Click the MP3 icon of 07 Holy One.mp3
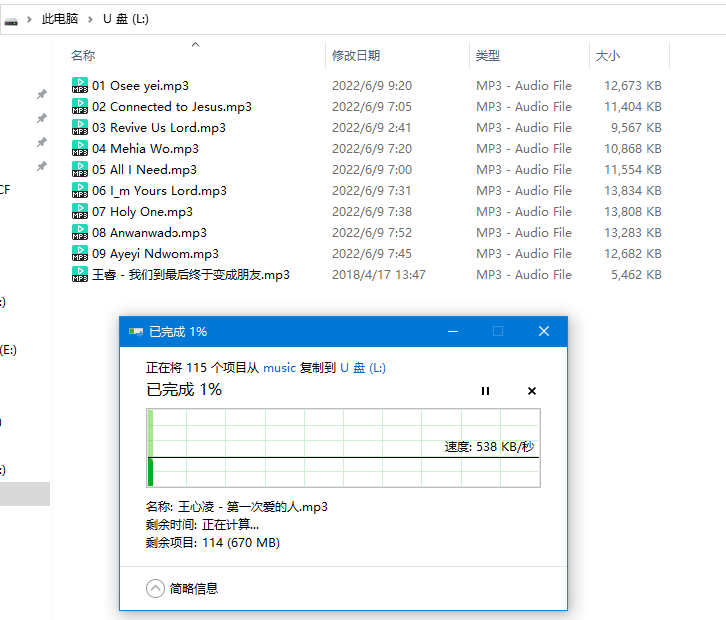 coord(80,212)
